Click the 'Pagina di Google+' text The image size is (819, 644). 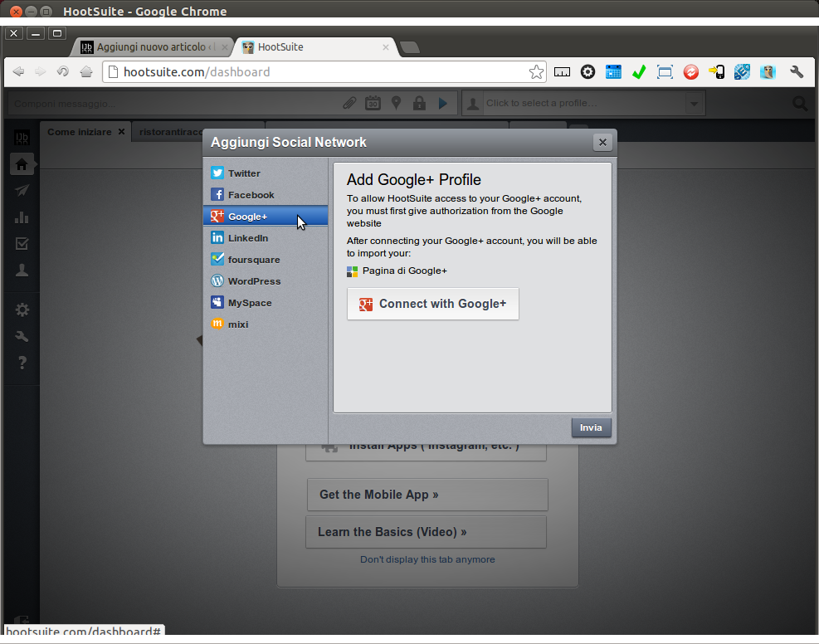tap(405, 271)
